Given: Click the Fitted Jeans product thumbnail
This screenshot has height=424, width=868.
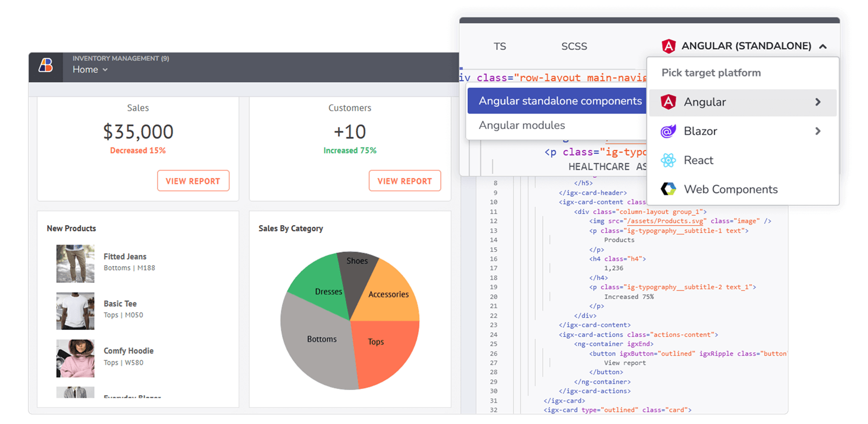Looking at the screenshot, I should 75,264.
